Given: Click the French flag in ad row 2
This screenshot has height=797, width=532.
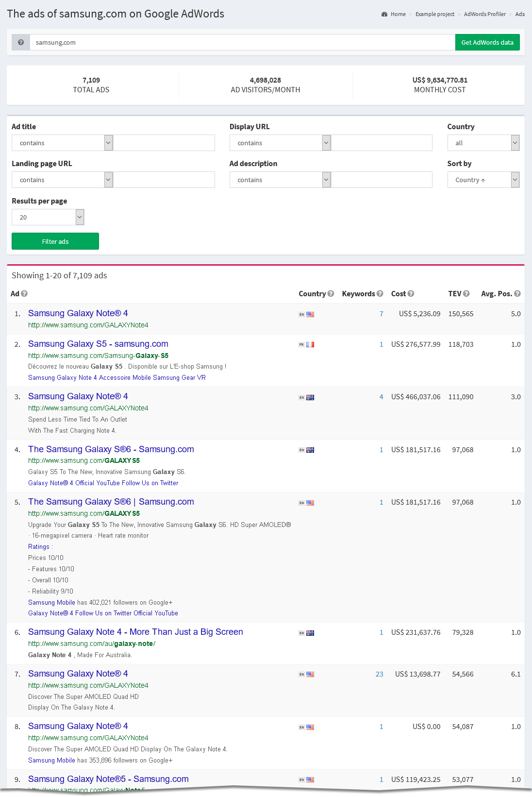Looking at the screenshot, I should pyautogui.click(x=310, y=344).
